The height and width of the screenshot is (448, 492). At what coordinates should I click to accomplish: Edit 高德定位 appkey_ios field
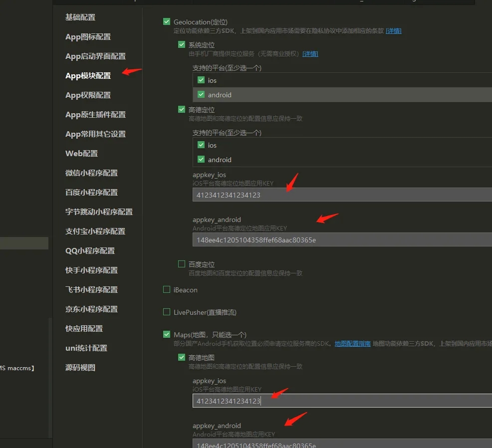[x=342, y=195]
